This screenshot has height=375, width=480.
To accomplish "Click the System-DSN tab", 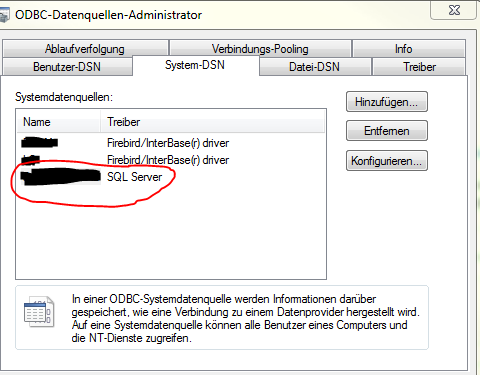I will (195, 65).
